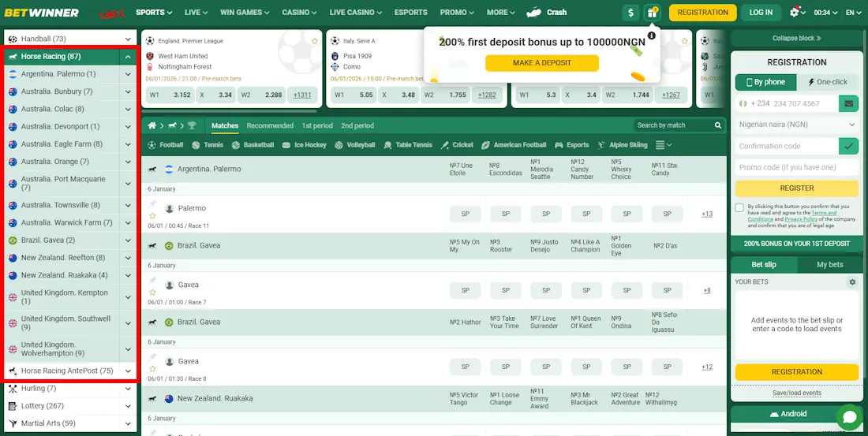The height and width of the screenshot is (436, 868).
Task: Select Football sport filter
Action: [166, 145]
